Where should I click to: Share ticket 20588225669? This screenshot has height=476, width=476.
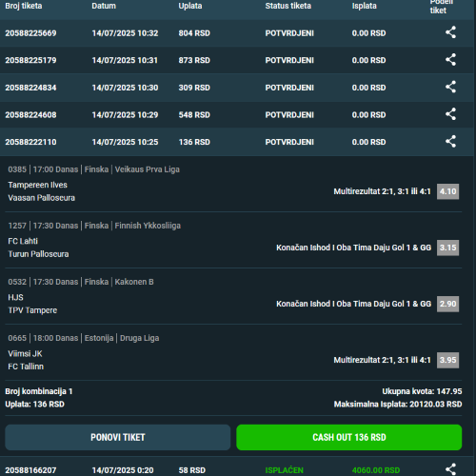pos(450,32)
